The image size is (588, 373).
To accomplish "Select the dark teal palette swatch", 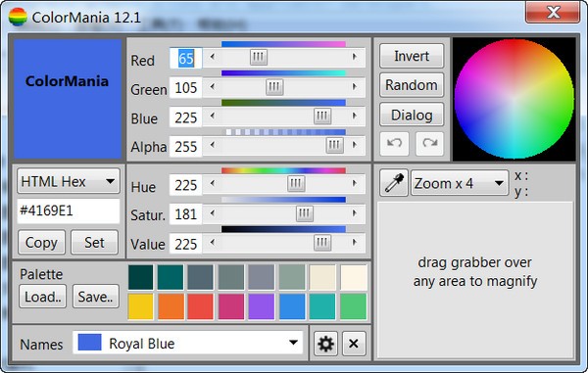I will tap(140, 277).
